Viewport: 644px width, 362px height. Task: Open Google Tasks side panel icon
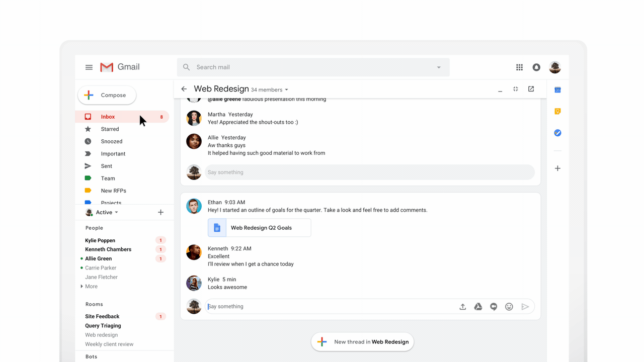pyautogui.click(x=557, y=133)
